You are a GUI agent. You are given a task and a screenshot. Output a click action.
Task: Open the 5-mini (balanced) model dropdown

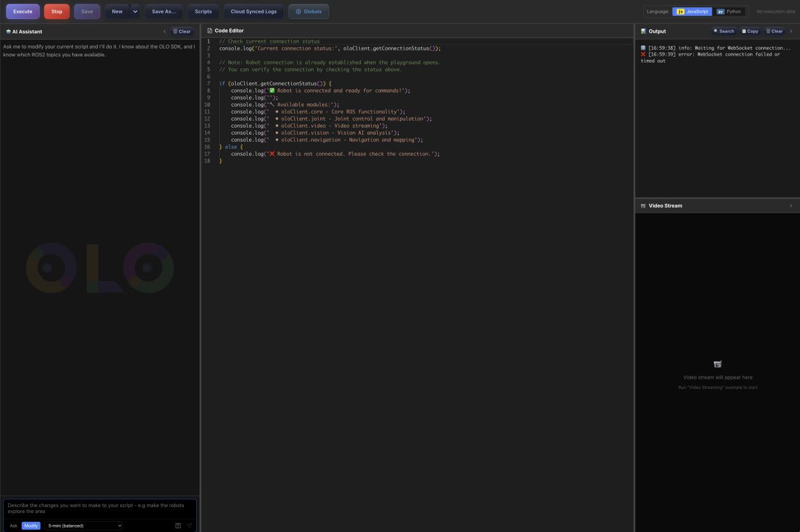click(x=83, y=526)
